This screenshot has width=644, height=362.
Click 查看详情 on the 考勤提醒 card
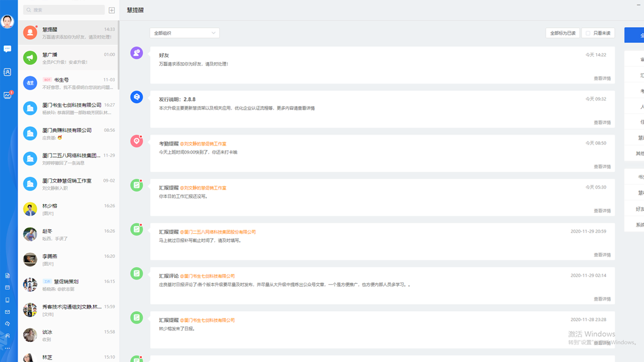pyautogui.click(x=602, y=167)
